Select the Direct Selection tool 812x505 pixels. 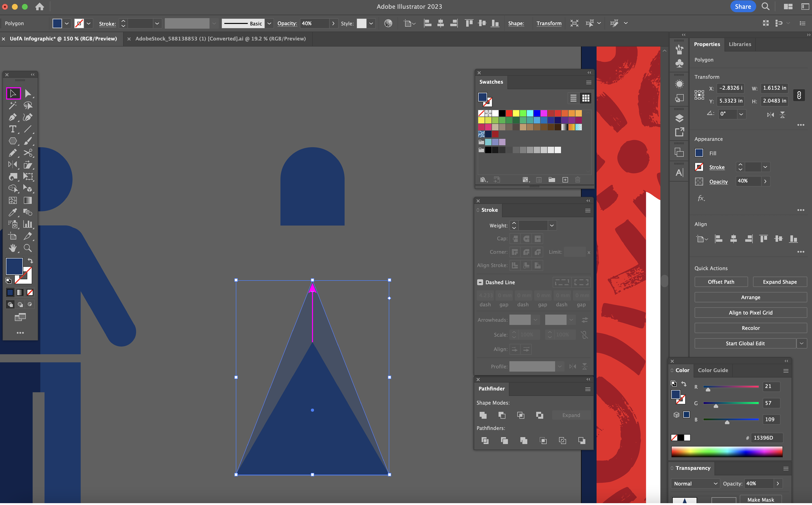pyautogui.click(x=28, y=94)
